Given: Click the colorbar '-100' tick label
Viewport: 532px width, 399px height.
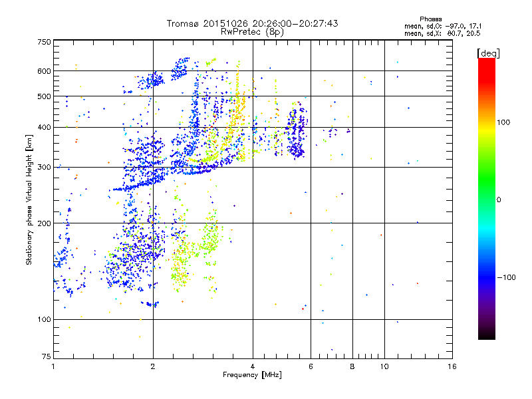Looking at the screenshot, I should point(506,277).
